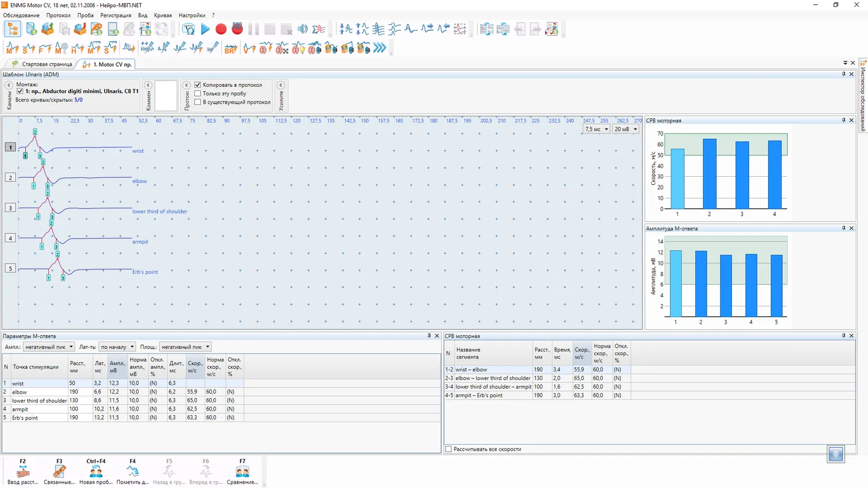Screen dimensions: 868x488
Task: Click the triple chevron more-tests icon
Action: coord(380,48)
